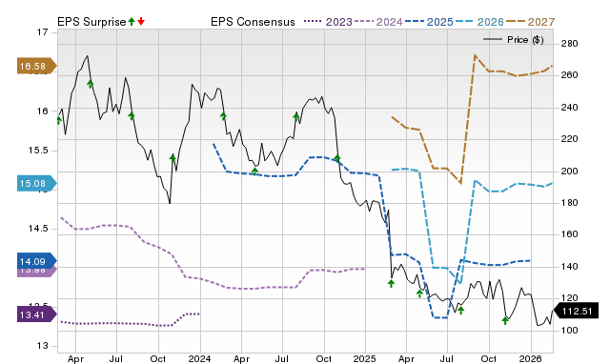Viewport: 610px width, 364px height.
Task: Select the 2025 consensus legend entry
Action: [x=429, y=22]
